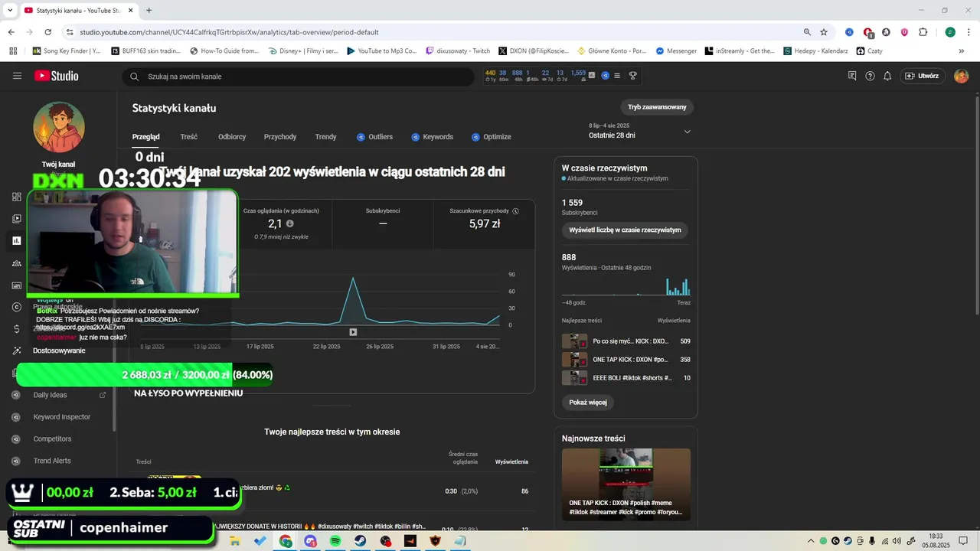Open the Optimize tab

pos(492,137)
